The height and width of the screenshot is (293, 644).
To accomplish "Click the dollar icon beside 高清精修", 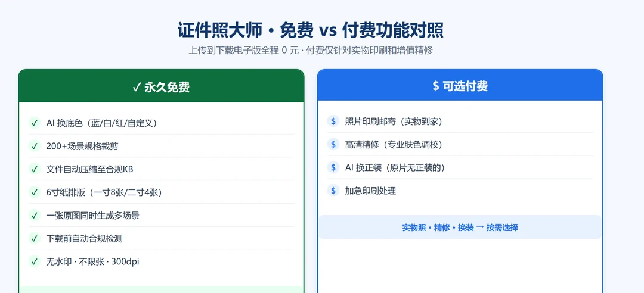I will (333, 144).
